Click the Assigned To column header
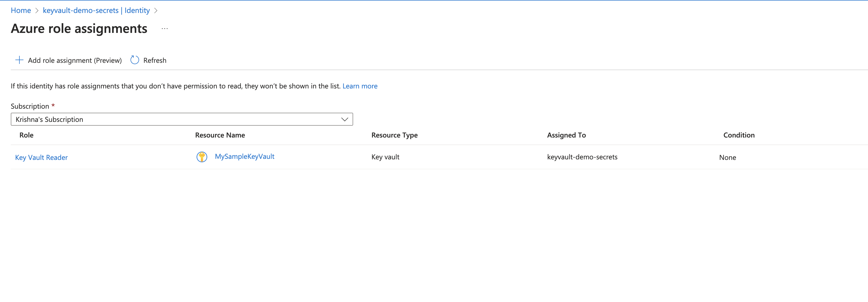Viewport: 868px width, 302px height. [566, 135]
